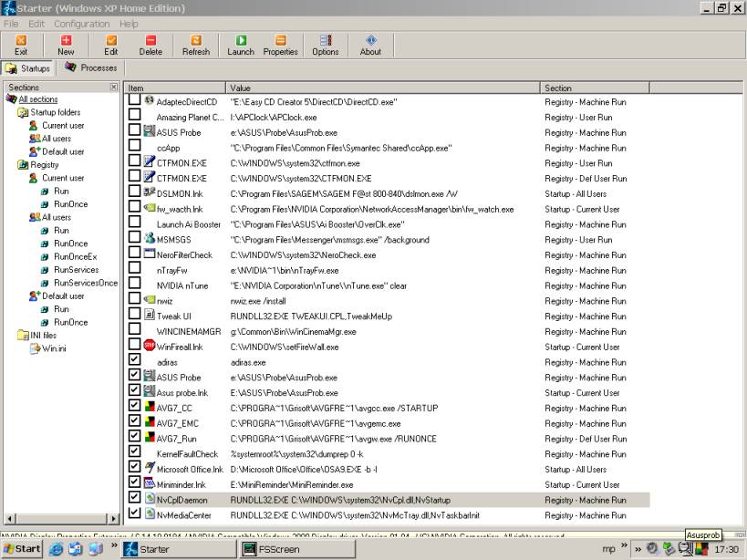The width and height of the screenshot is (747, 560).
Task: Select the Registry node in Sections
Action: click(46, 165)
